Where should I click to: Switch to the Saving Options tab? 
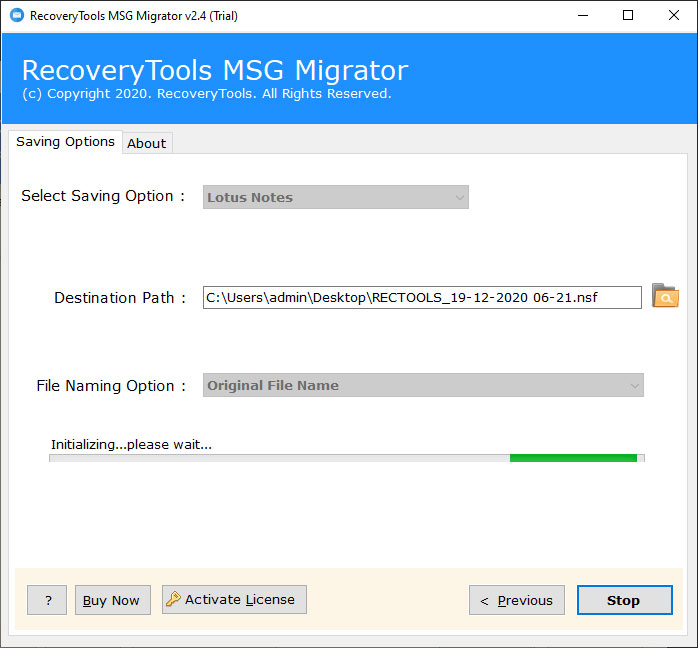click(65, 142)
